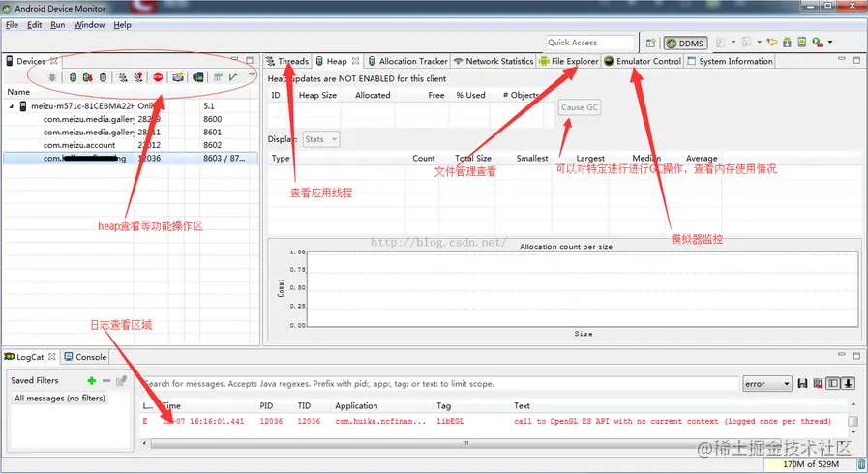The image size is (868, 474).
Task: Switch to the Heap tab
Action: (336, 61)
